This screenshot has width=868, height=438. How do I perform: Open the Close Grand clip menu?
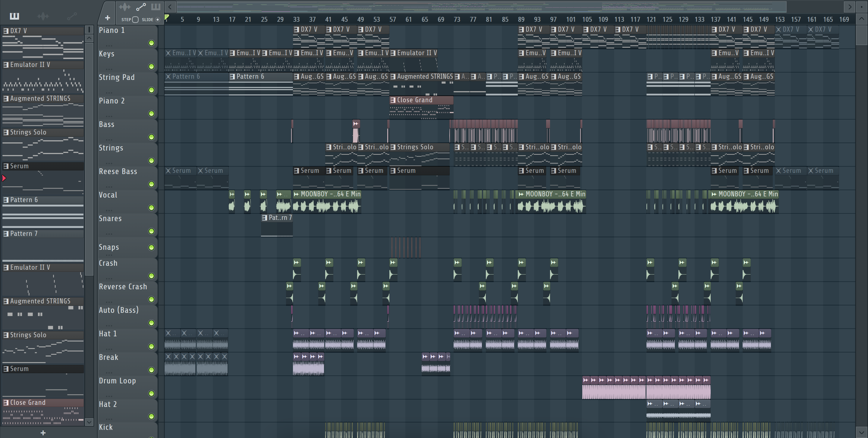click(x=393, y=100)
